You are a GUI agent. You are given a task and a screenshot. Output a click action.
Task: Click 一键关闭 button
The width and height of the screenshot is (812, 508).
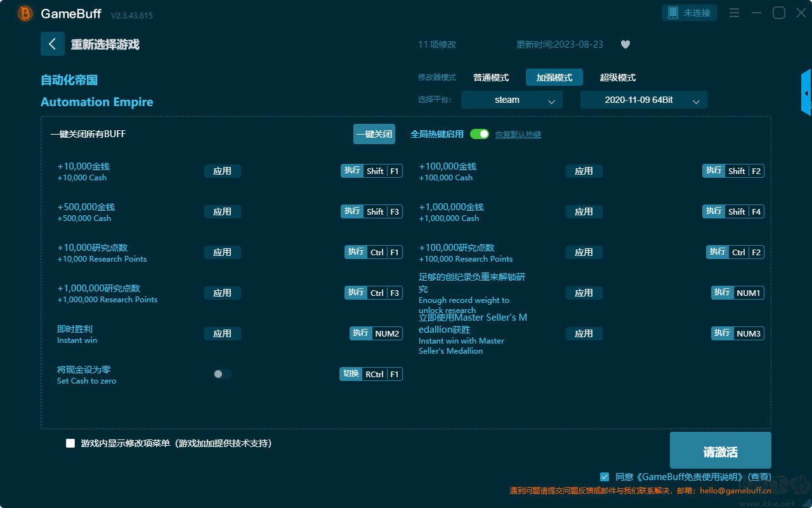(374, 134)
